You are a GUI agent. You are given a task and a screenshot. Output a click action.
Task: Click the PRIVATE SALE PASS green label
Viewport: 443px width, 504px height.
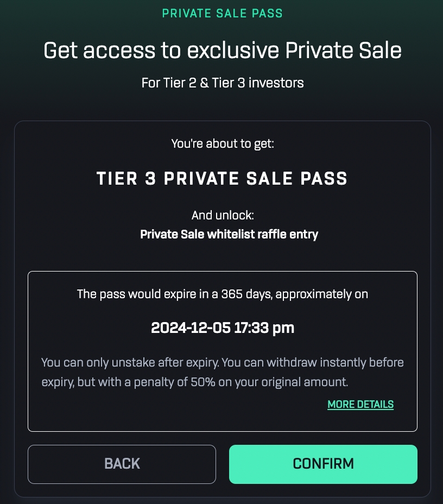tap(223, 13)
